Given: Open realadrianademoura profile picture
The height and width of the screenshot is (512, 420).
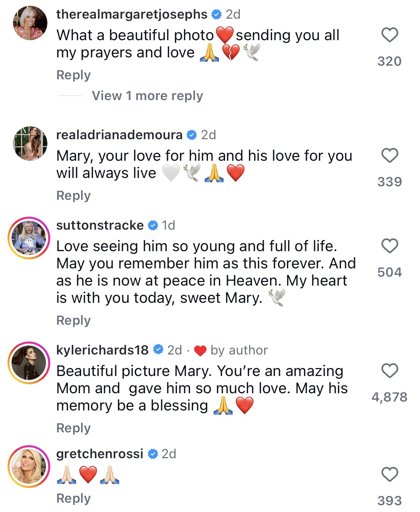Looking at the screenshot, I should pyautogui.click(x=30, y=144).
